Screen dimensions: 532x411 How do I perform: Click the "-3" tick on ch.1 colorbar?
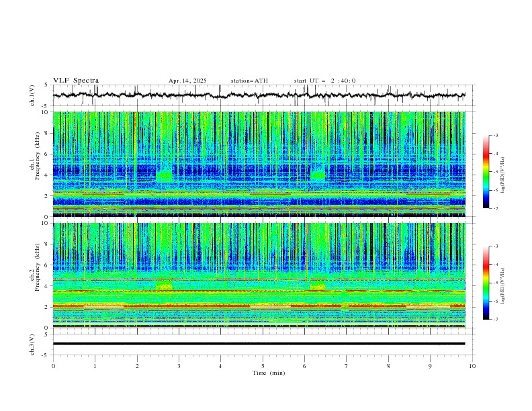[x=495, y=135]
